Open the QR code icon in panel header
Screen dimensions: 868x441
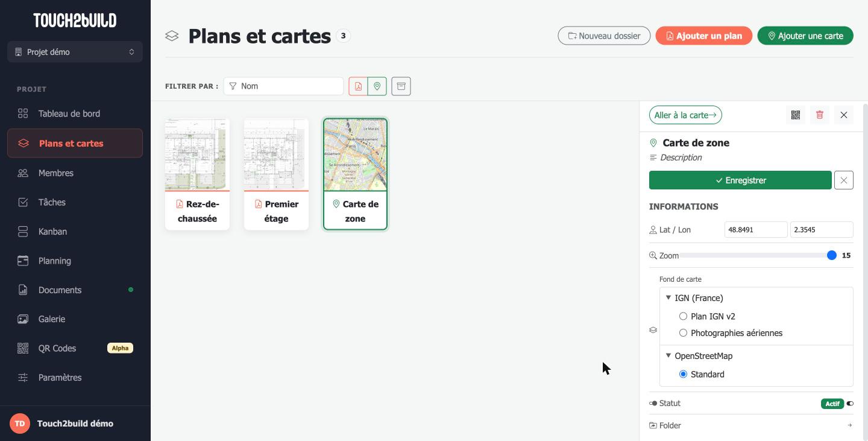796,115
